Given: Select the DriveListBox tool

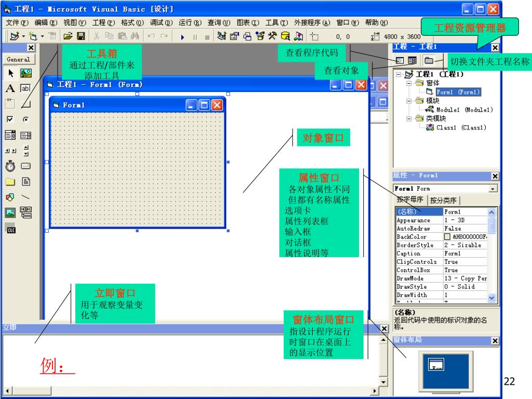Looking at the screenshot, I should tap(26, 166).
